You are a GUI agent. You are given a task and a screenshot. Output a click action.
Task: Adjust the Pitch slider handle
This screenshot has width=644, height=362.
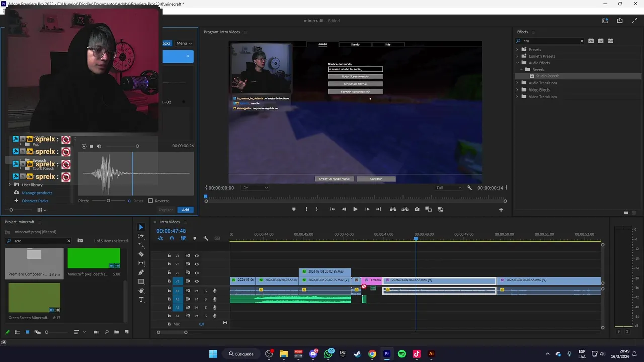click(108, 201)
